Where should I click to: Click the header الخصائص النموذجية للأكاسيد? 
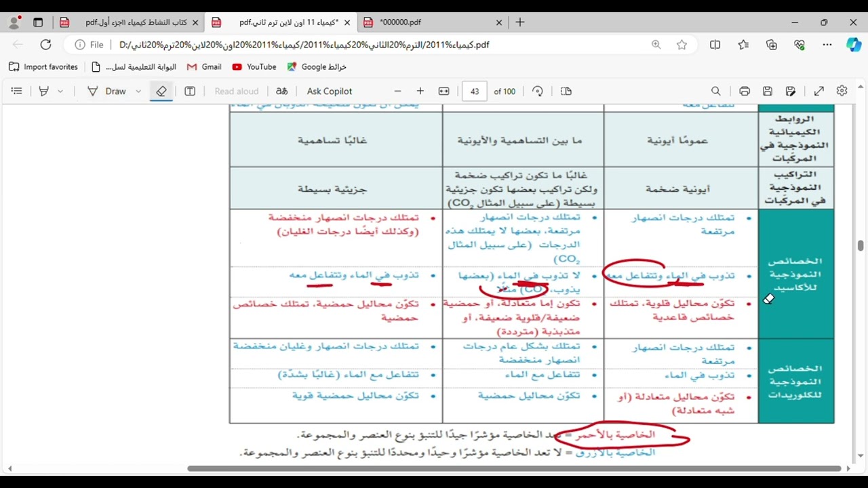pos(795,274)
